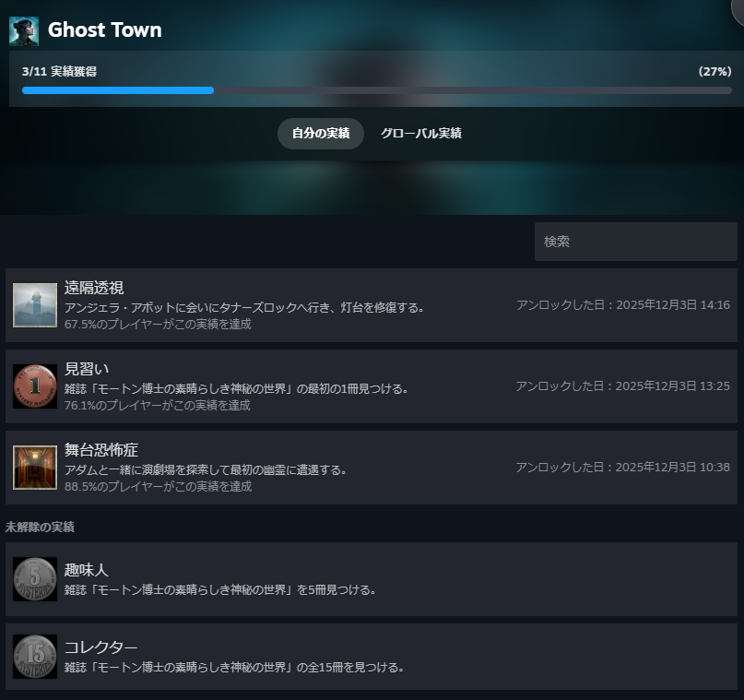
Task: Select the locked 趣味人 achievement title
Action: [x=87, y=570]
